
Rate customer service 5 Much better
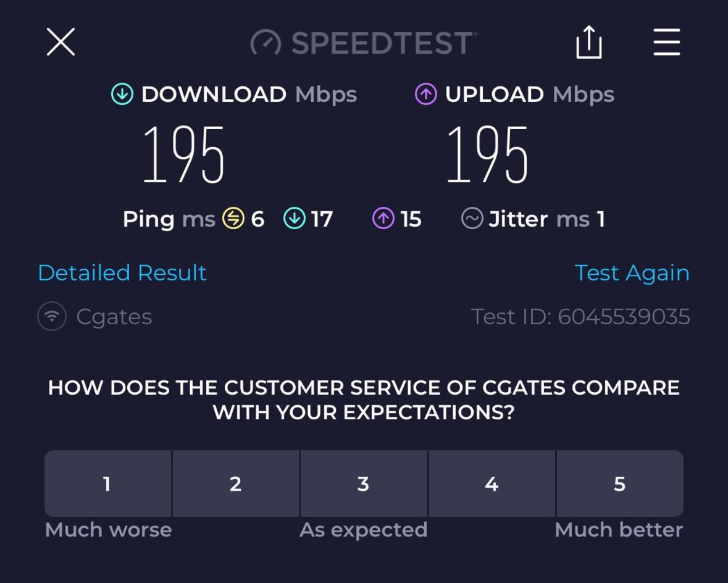(x=620, y=483)
